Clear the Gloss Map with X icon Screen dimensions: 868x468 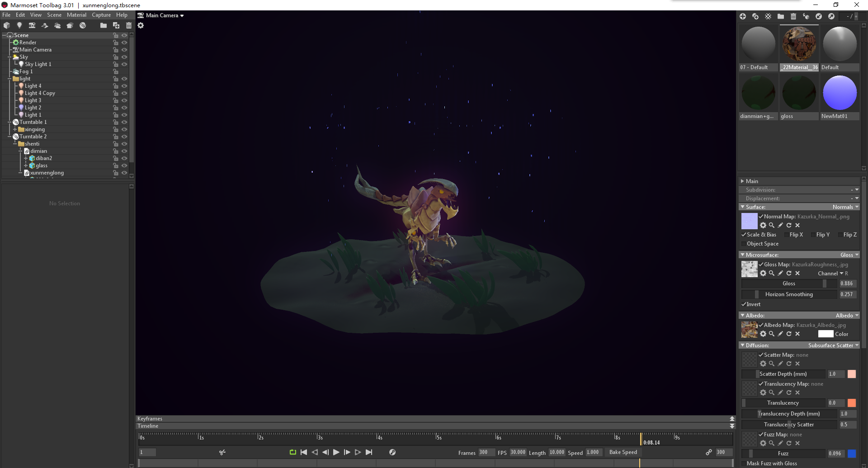[797, 273]
